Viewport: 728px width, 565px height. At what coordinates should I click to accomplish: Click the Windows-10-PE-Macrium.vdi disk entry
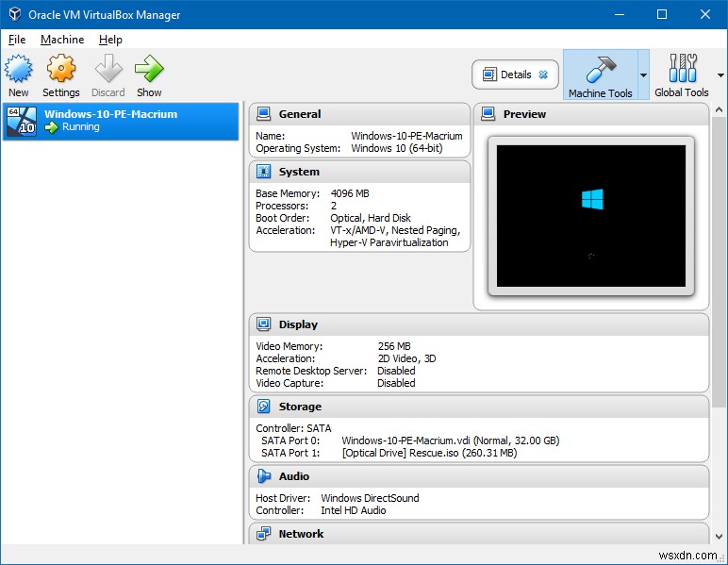(x=451, y=440)
